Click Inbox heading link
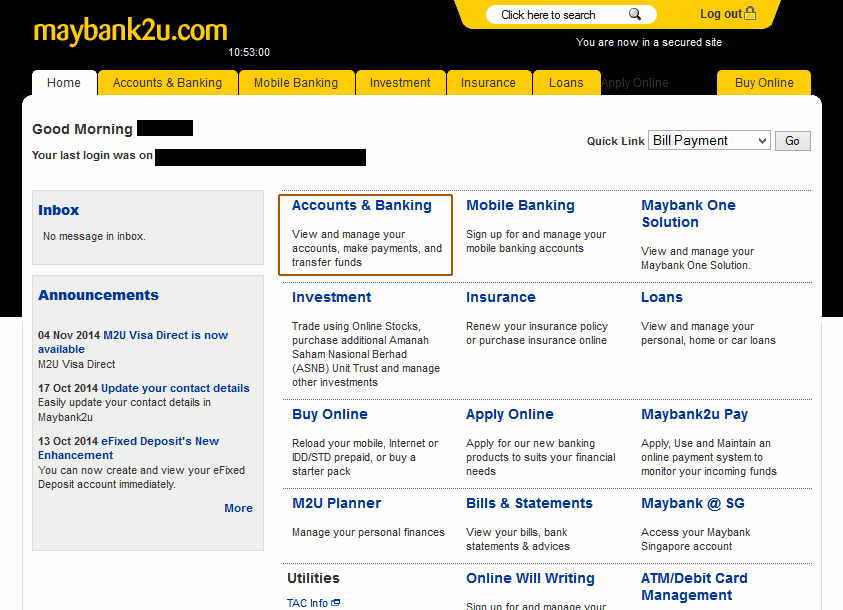 click(x=59, y=210)
